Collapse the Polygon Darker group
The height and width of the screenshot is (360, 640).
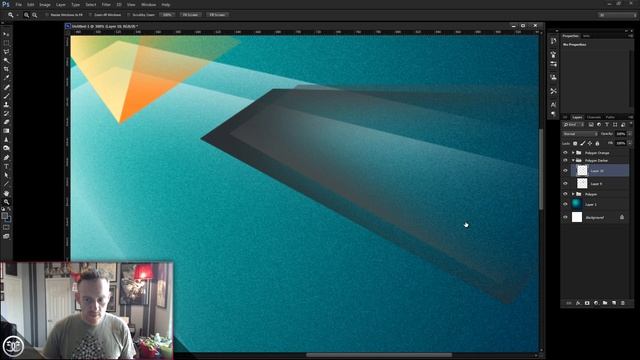point(573,160)
